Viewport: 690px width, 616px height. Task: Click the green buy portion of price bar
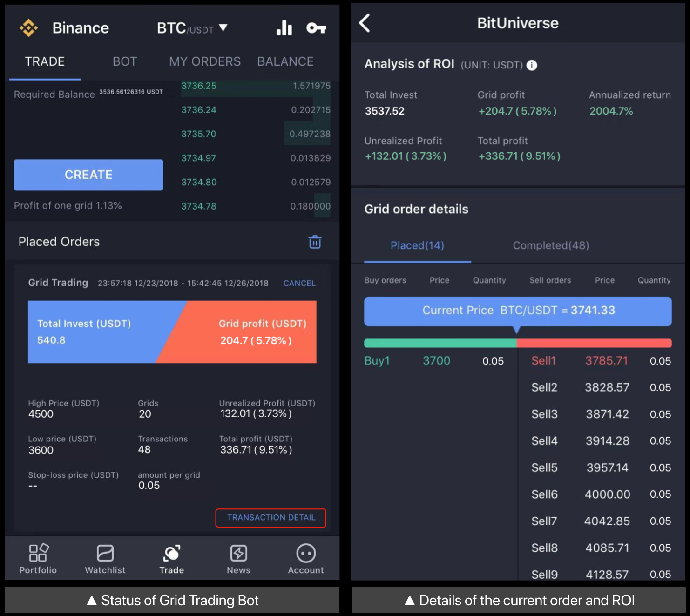pyautogui.click(x=440, y=343)
